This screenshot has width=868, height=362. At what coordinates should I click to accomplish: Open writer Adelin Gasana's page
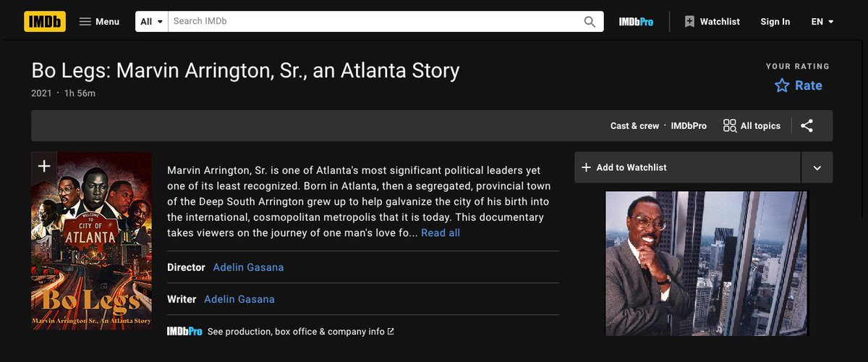pyautogui.click(x=239, y=299)
